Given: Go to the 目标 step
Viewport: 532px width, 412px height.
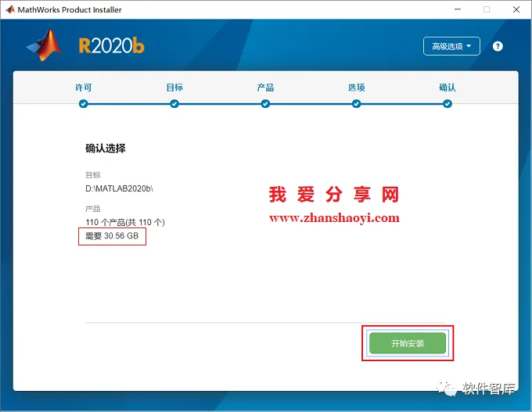Looking at the screenshot, I should pos(174,88).
